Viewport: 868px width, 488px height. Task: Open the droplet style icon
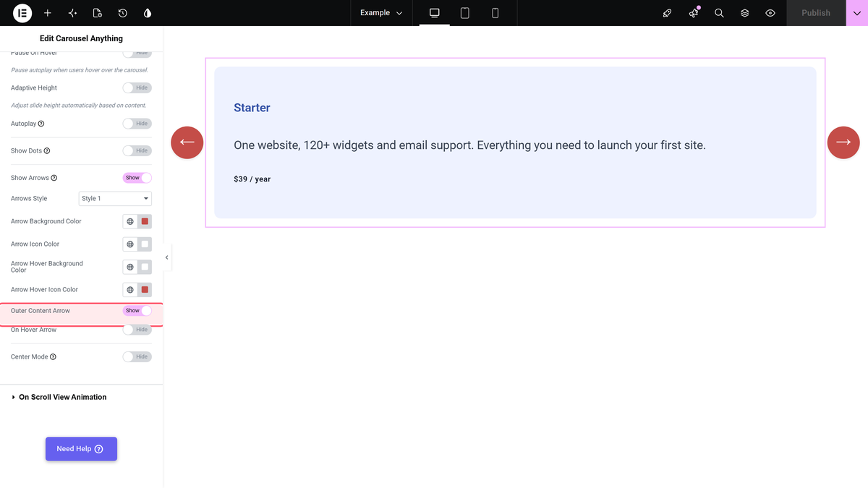tap(148, 13)
